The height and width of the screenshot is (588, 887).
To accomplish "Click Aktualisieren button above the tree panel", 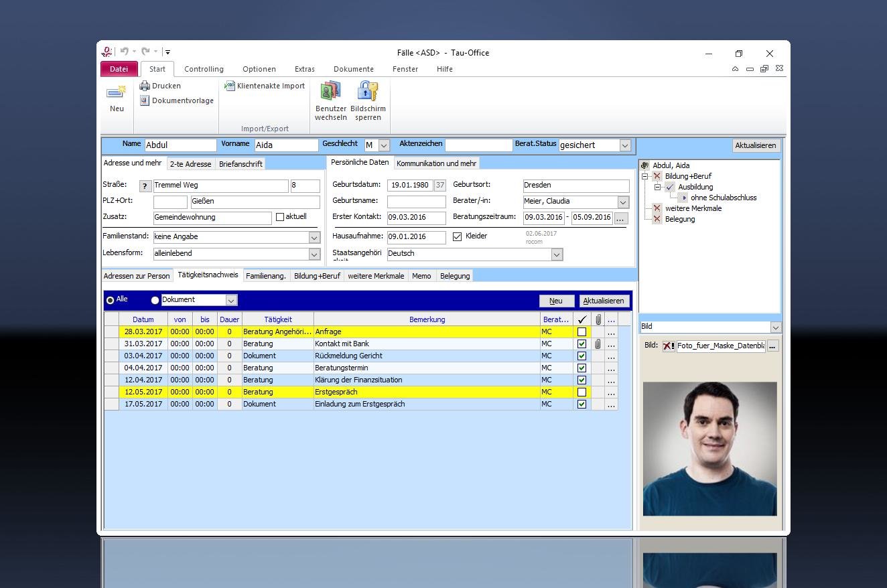I will (x=755, y=145).
